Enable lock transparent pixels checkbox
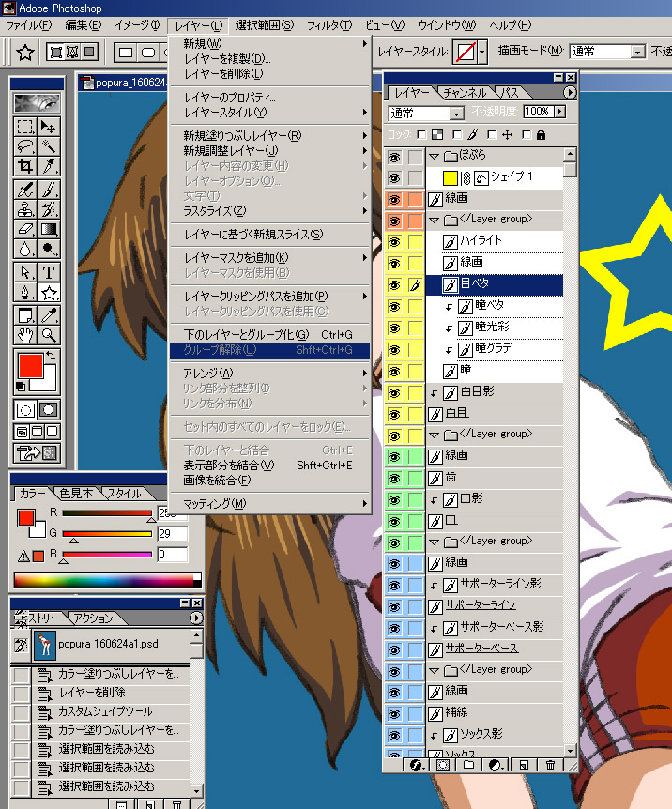The height and width of the screenshot is (809, 672). click(x=421, y=134)
